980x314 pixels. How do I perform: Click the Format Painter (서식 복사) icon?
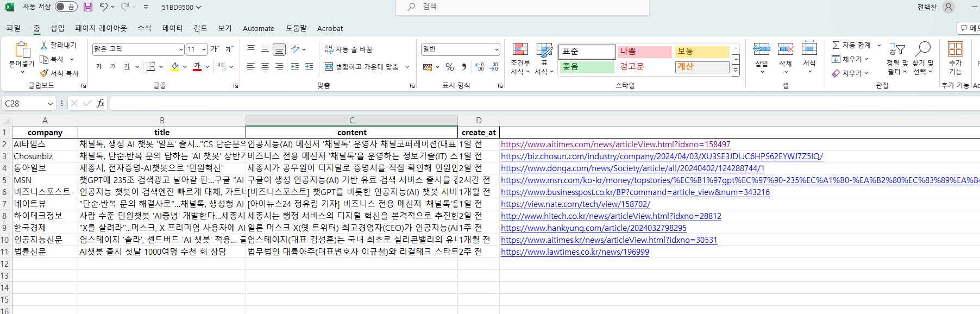click(44, 73)
